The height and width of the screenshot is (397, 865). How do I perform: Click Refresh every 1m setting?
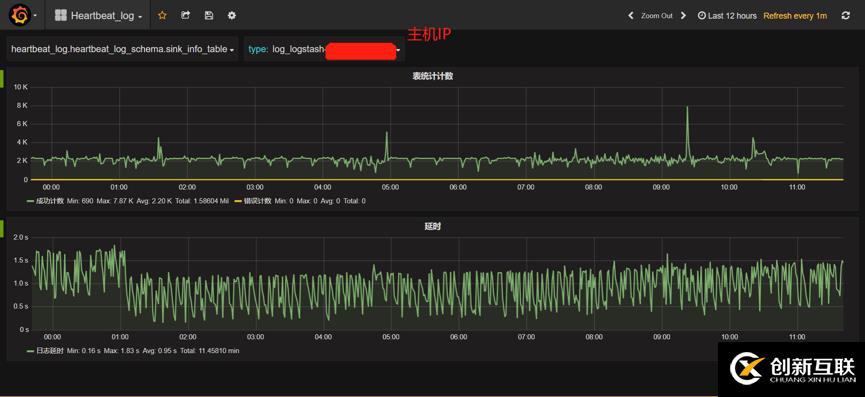click(795, 16)
